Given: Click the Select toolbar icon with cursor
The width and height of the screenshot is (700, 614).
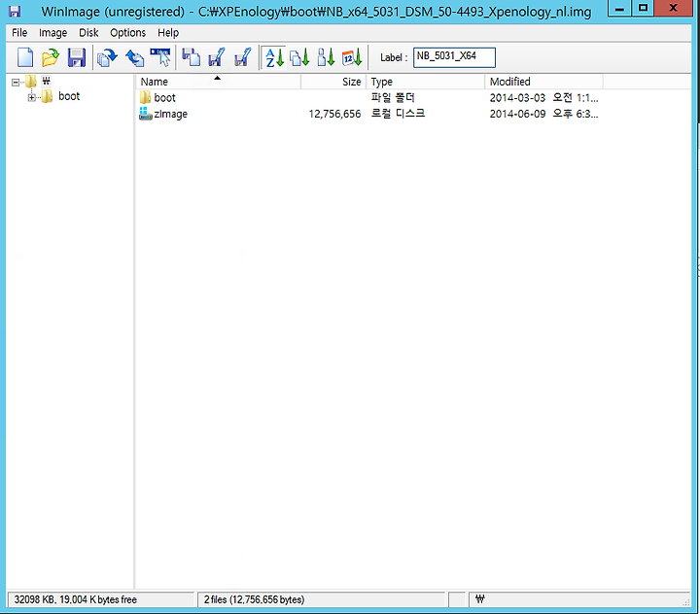Looking at the screenshot, I should click(160, 57).
